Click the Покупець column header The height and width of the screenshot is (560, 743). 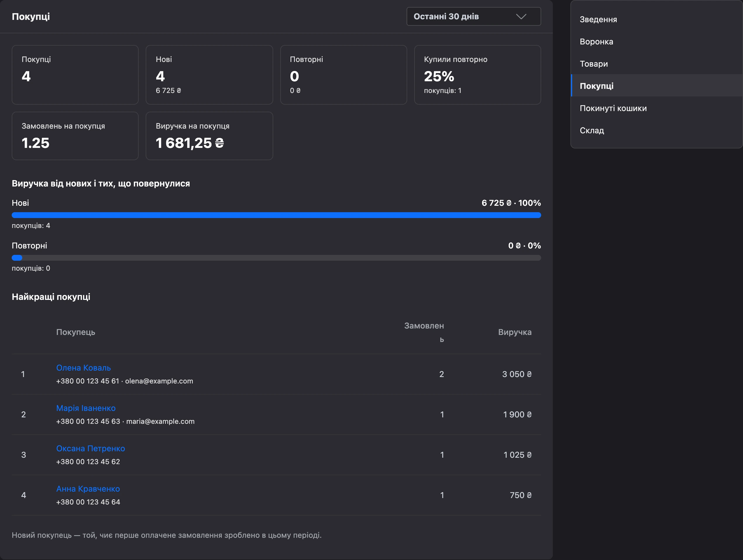pos(75,332)
